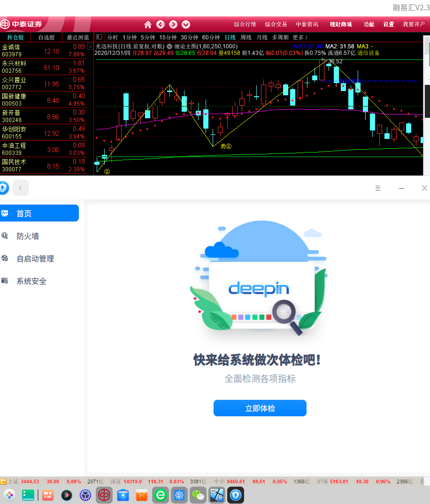430x504 pixels.
Task: Open the dropdown next to 光迅科技 chart title
Action: tap(169, 46)
